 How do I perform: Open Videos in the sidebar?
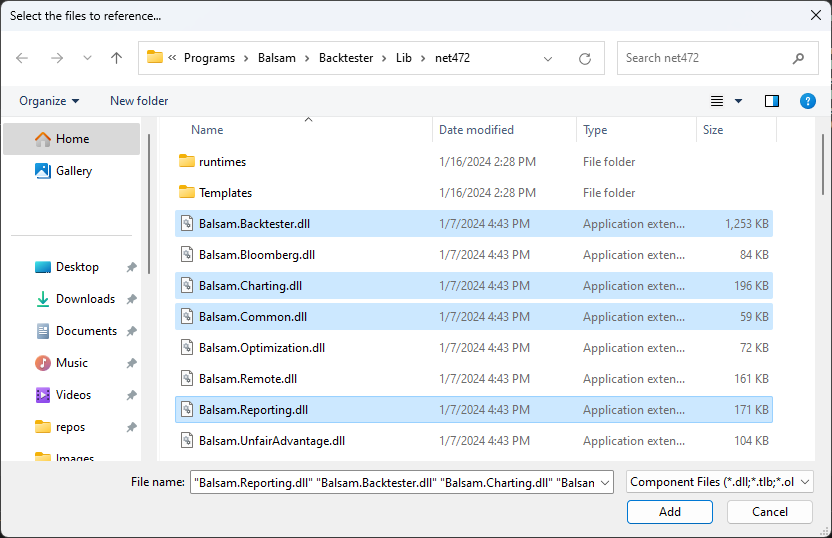(x=73, y=395)
